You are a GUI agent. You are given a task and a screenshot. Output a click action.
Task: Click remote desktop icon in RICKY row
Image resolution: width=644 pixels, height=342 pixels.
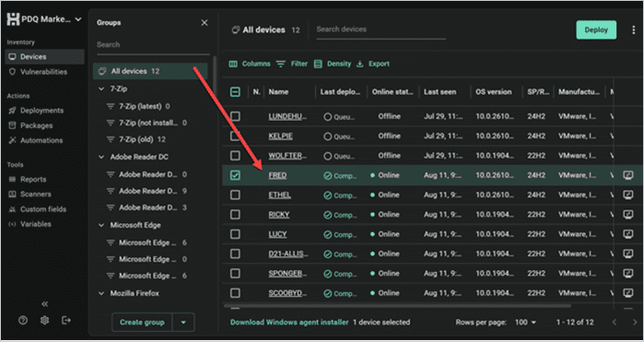(628, 215)
